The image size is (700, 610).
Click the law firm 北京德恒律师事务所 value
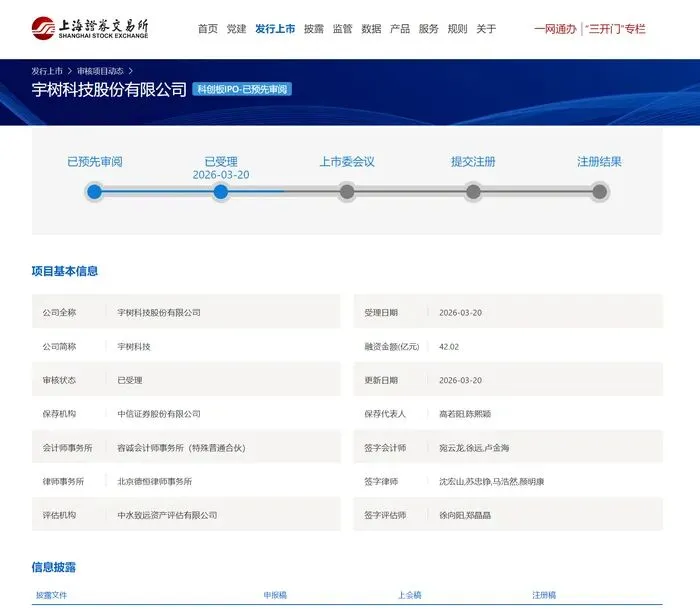154,481
